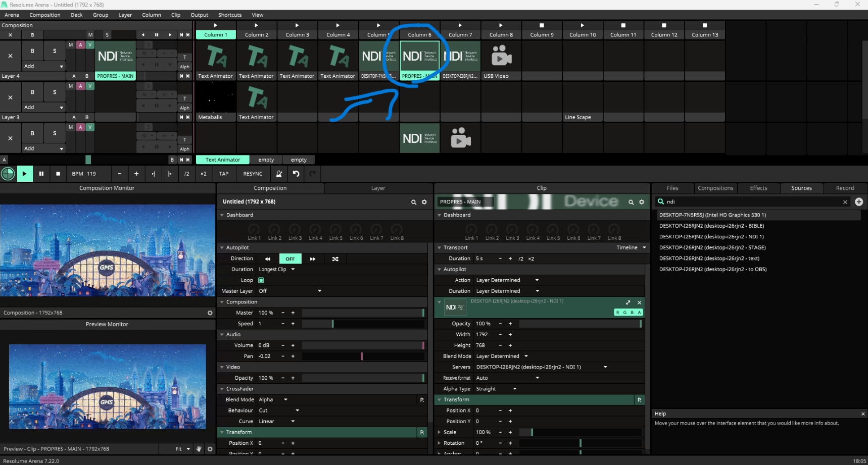
Task: Switch to the Effects tab
Action: (x=758, y=188)
